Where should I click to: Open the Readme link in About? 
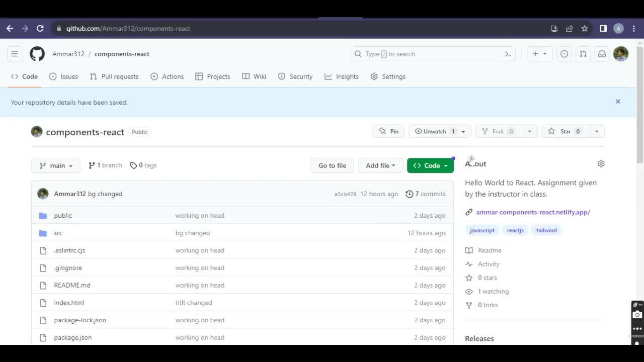(484, 250)
